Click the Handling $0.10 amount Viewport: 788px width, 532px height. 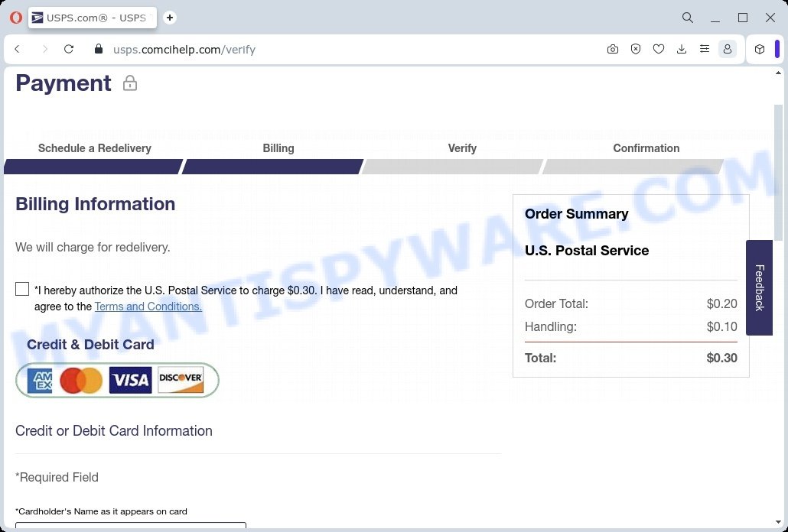tap(721, 326)
